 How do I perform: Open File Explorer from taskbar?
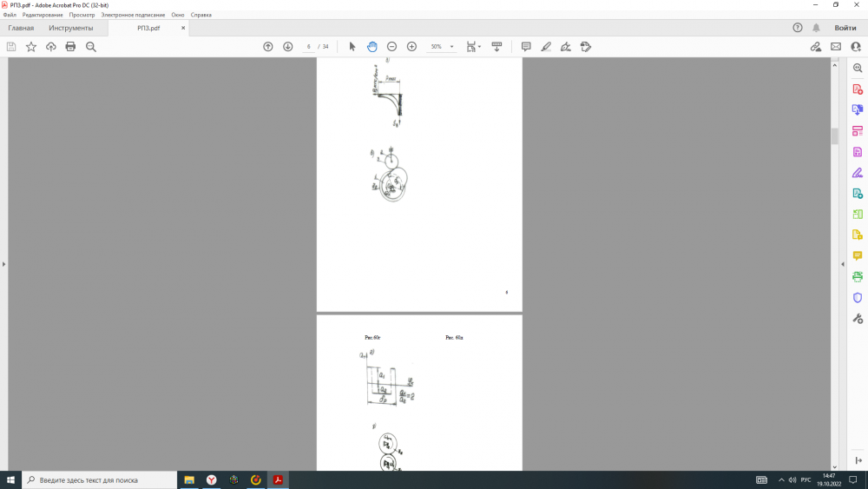189,479
